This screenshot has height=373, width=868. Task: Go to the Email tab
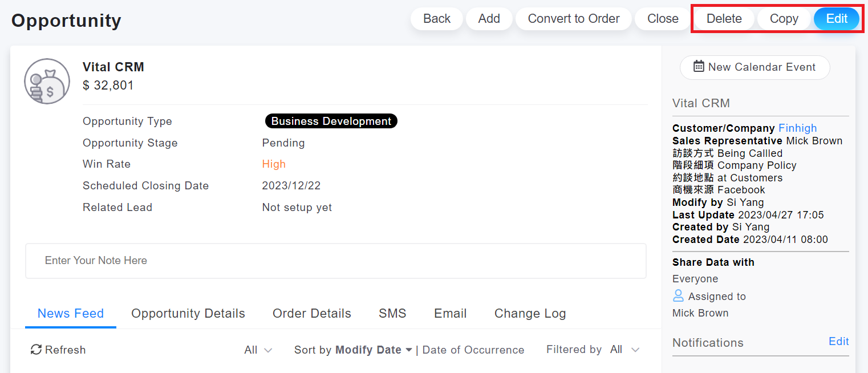pyautogui.click(x=450, y=314)
